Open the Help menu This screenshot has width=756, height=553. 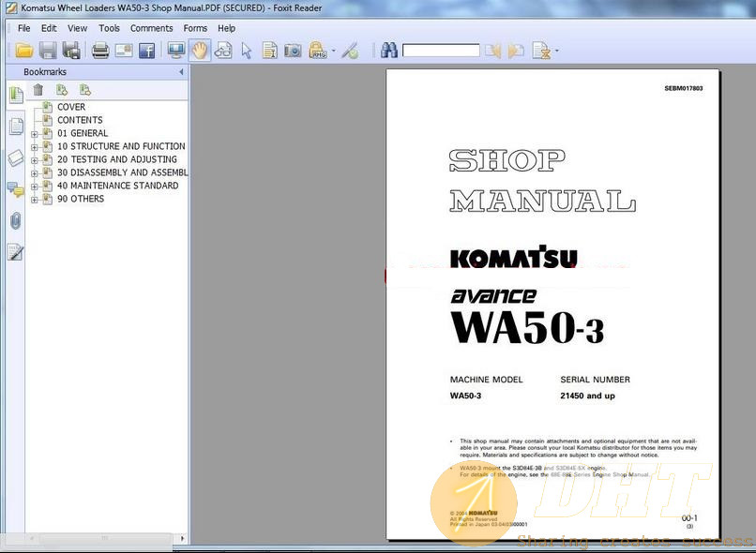coord(227,28)
